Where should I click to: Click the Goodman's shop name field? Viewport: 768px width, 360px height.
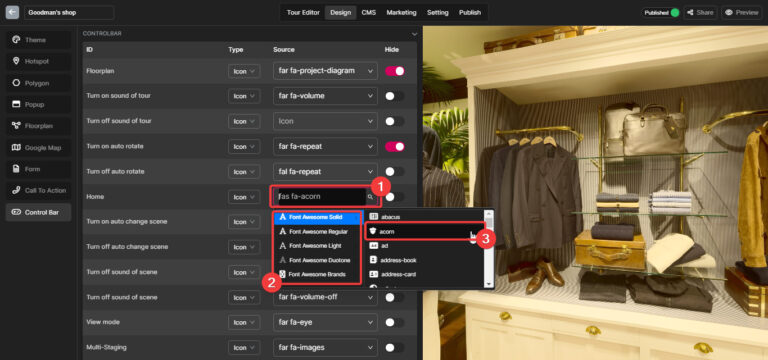(x=69, y=13)
